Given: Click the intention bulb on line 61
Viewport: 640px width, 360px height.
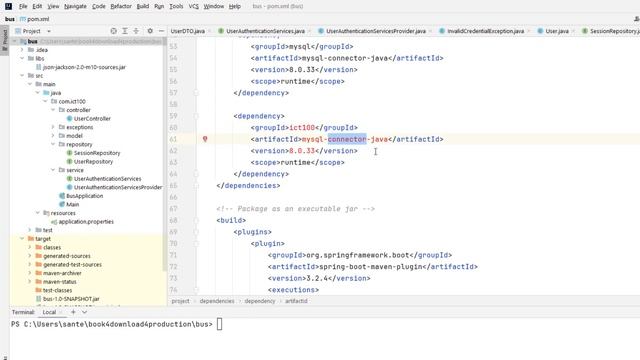Looking at the screenshot, I should (x=205, y=139).
